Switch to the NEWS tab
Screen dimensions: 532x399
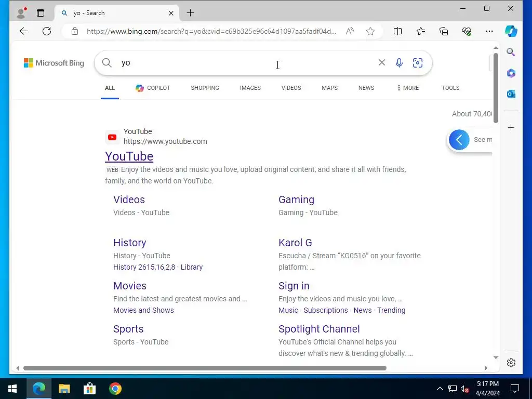(x=366, y=88)
